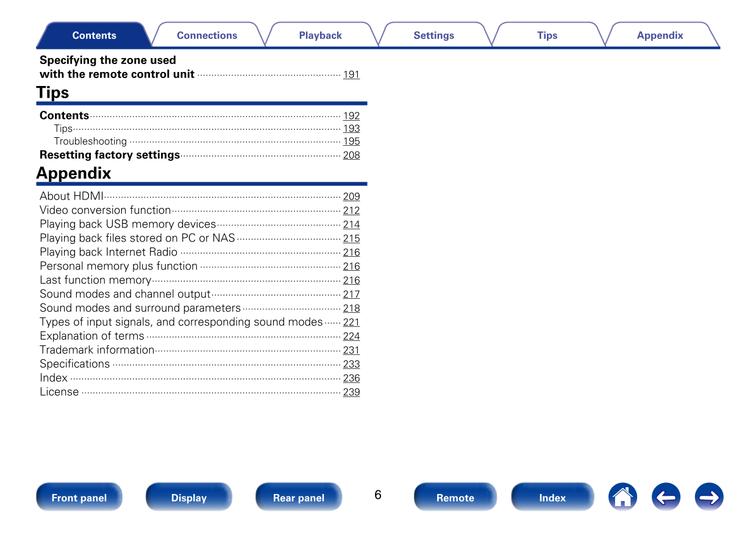756x533 pixels.
Task: Open the Appendix tab
Action: click(x=660, y=35)
